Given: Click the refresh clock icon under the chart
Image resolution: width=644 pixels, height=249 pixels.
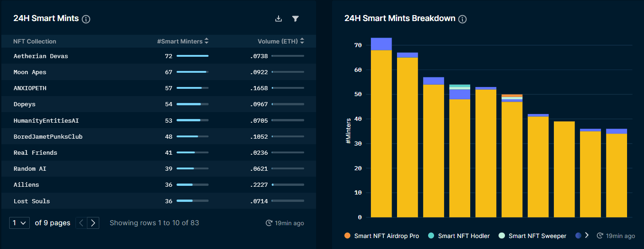Looking at the screenshot, I should (600, 236).
